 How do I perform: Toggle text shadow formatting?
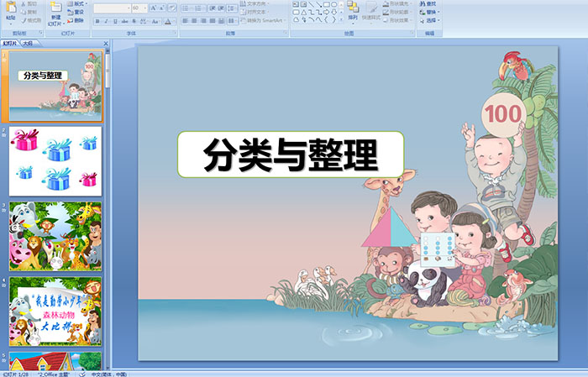tap(134, 21)
